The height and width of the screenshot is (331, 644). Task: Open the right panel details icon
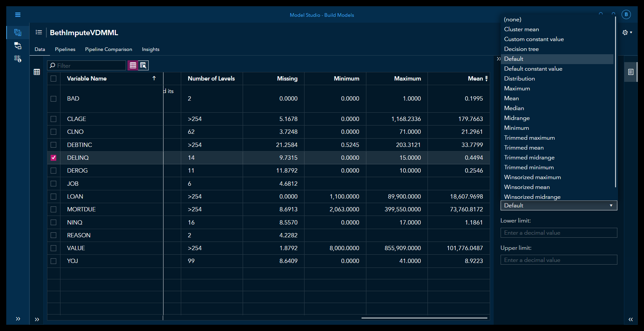[x=631, y=72]
